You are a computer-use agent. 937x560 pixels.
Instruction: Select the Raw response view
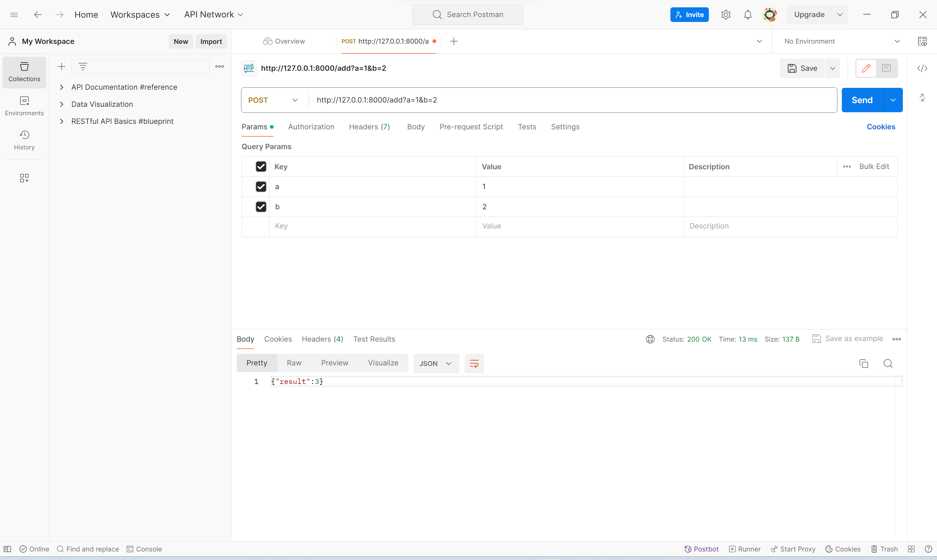tap(294, 363)
